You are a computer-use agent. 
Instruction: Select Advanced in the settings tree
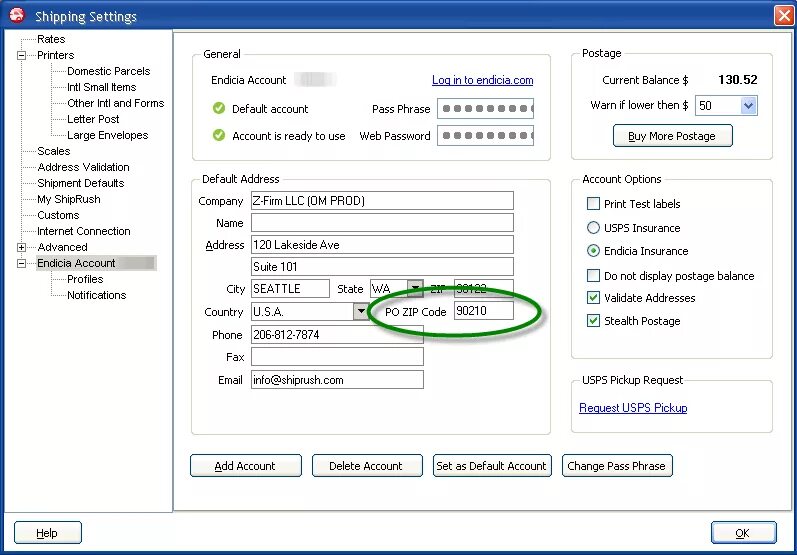click(63, 247)
